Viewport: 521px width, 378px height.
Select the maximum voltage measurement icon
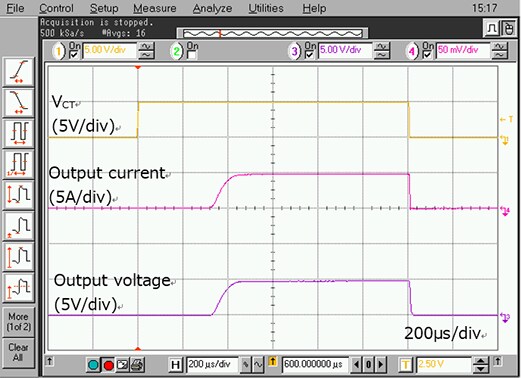(19, 256)
